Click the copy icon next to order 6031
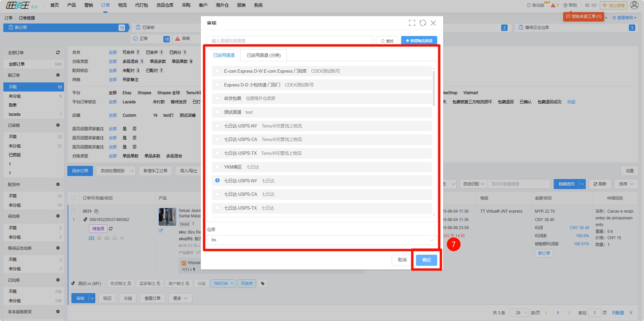This screenshot has width=644, height=321. pyautogui.click(x=96, y=211)
